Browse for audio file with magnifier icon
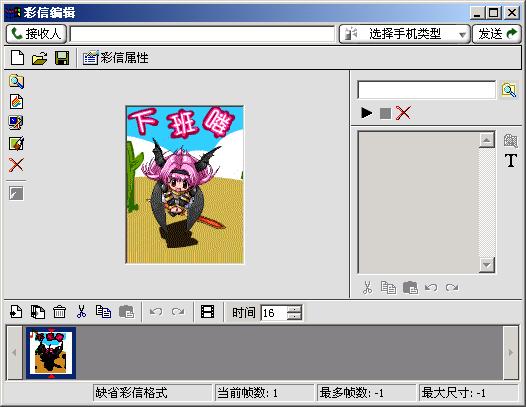This screenshot has width=526, height=407. point(509,90)
